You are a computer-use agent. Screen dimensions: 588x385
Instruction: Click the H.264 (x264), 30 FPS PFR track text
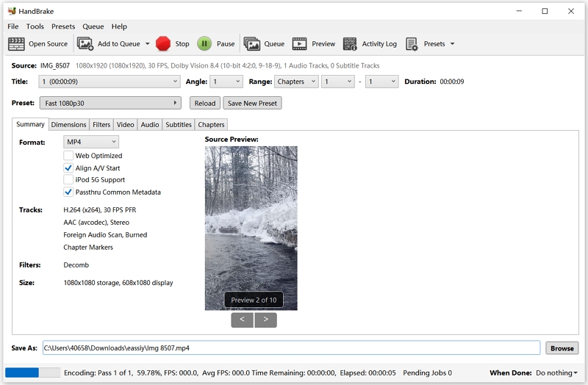[100, 210]
